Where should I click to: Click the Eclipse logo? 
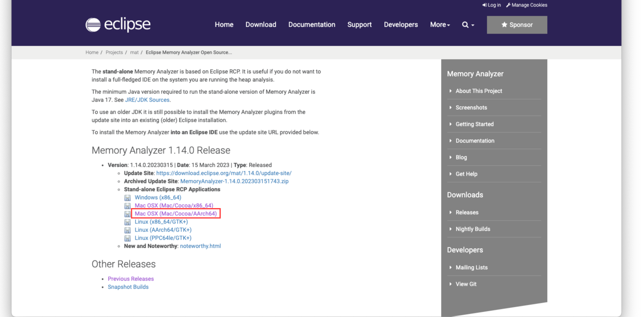[x=118, y=25]
